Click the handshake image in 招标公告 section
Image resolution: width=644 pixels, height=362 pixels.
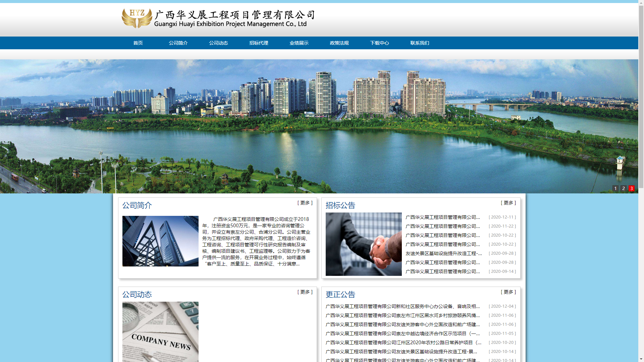(363, 244)
